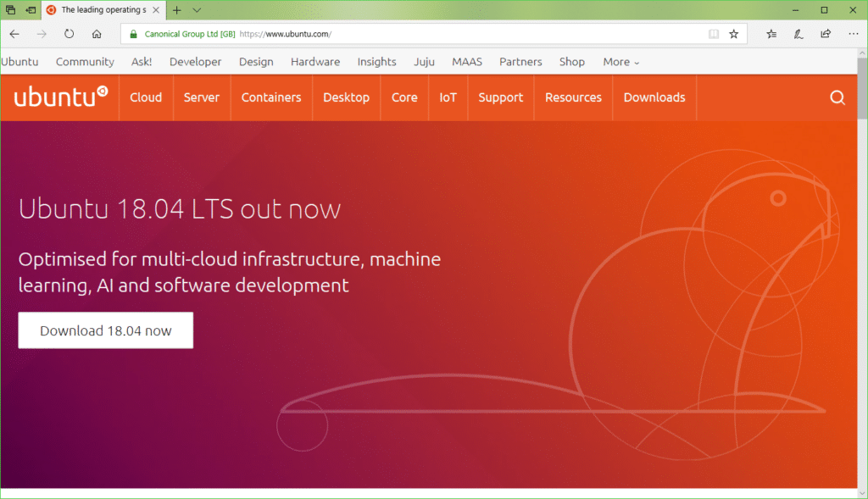Open the browser home page
The image size is (868, 499).
(96, 34)
